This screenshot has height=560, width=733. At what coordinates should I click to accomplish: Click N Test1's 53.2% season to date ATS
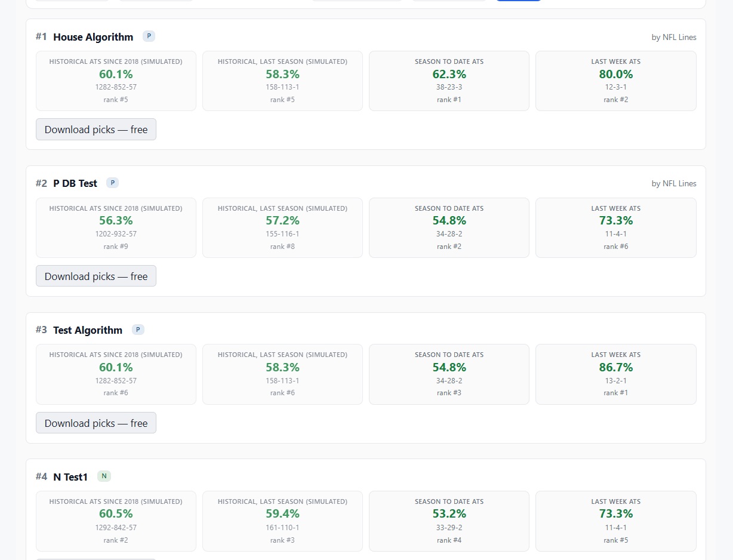pyautogui.click(x=449, y=514)
